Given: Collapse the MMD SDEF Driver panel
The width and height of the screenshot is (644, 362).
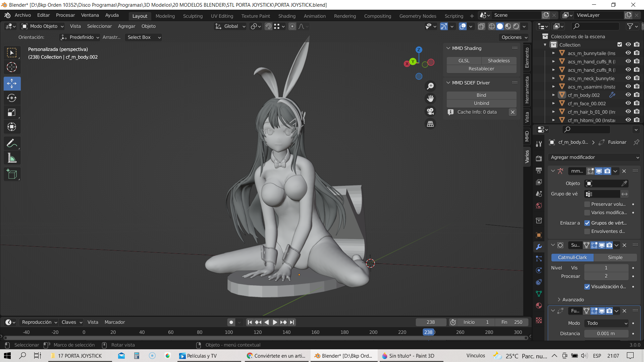Looking at the screenshot, I should pos(448,83).
